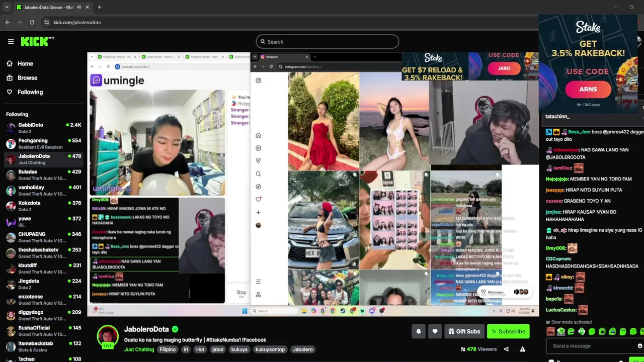
Task: Click the tatachinn_ pinned chat header
Action: tap(557, 116)
